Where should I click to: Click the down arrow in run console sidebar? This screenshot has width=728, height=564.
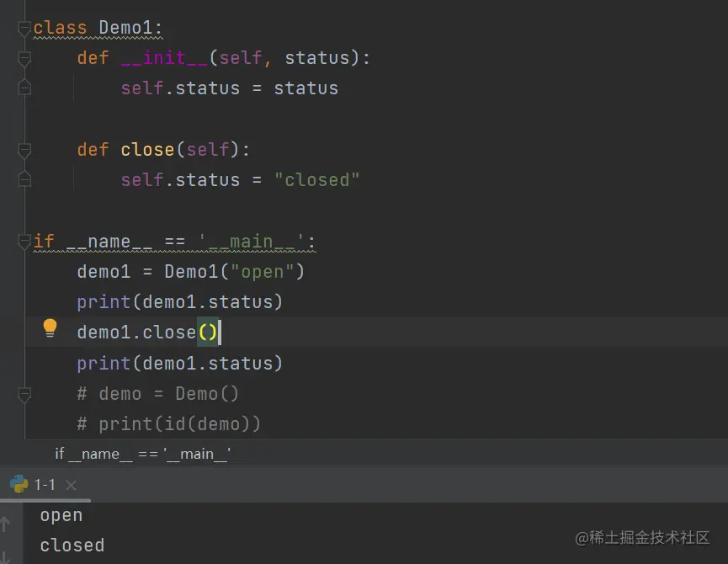pos(5,557)
